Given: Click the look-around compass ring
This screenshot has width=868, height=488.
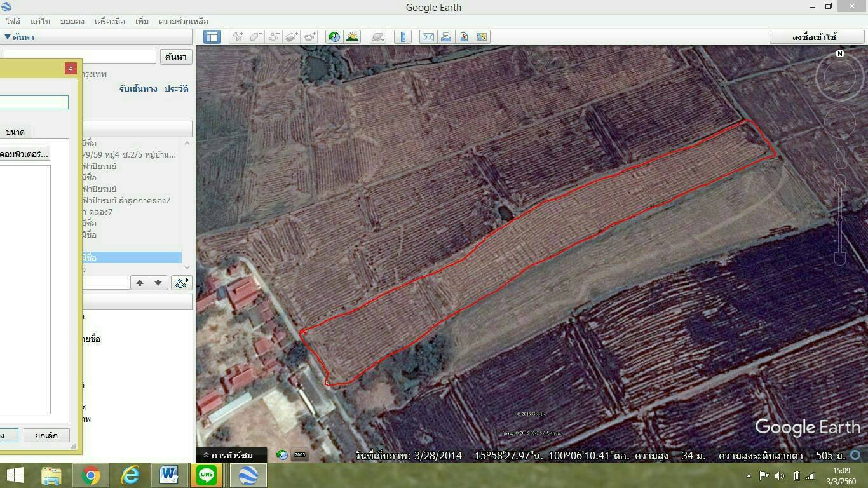Looking at the screenshot, I should click(x=840, y=77).
